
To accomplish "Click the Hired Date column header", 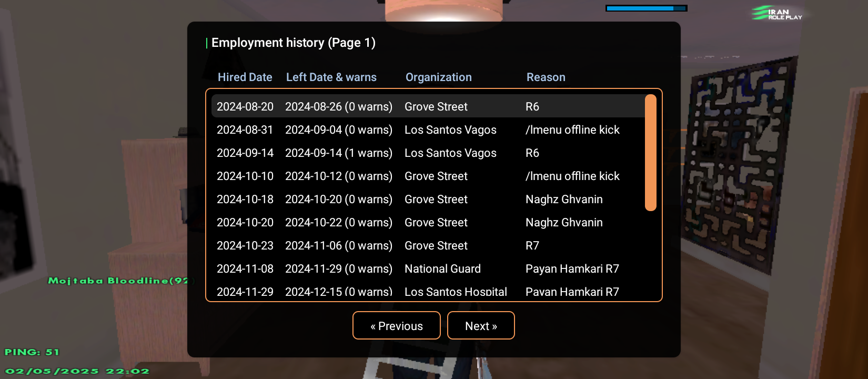I will click(245, 77).
